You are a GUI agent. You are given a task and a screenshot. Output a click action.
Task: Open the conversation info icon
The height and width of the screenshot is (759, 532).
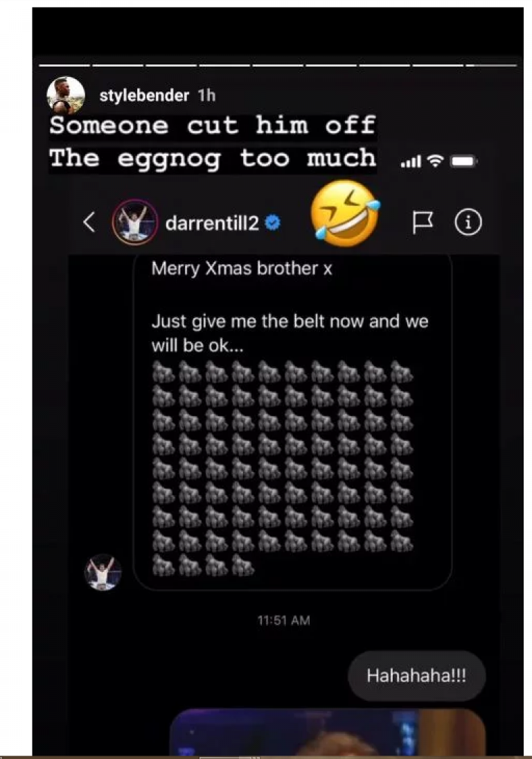(x=468, y=223)
